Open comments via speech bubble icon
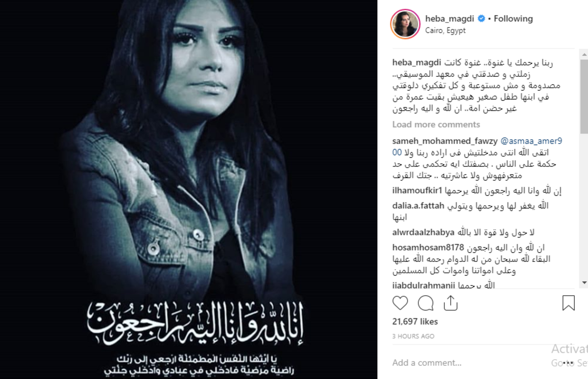 click(x=425, y=303)
